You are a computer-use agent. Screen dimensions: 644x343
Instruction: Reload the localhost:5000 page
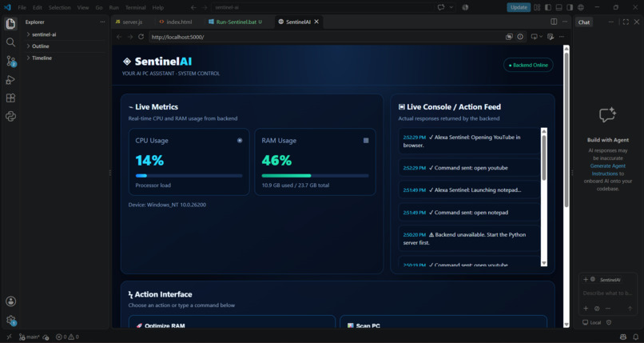click(x=141, y=37)
